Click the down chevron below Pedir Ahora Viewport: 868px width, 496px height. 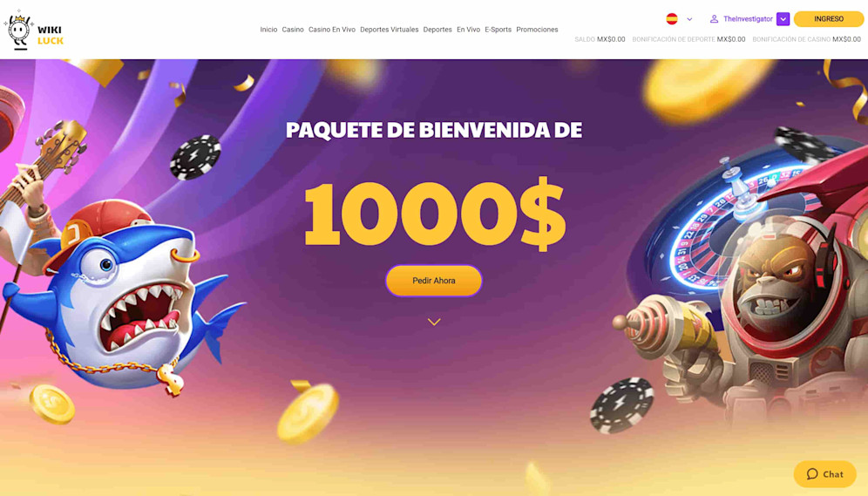tap(434, 322)
